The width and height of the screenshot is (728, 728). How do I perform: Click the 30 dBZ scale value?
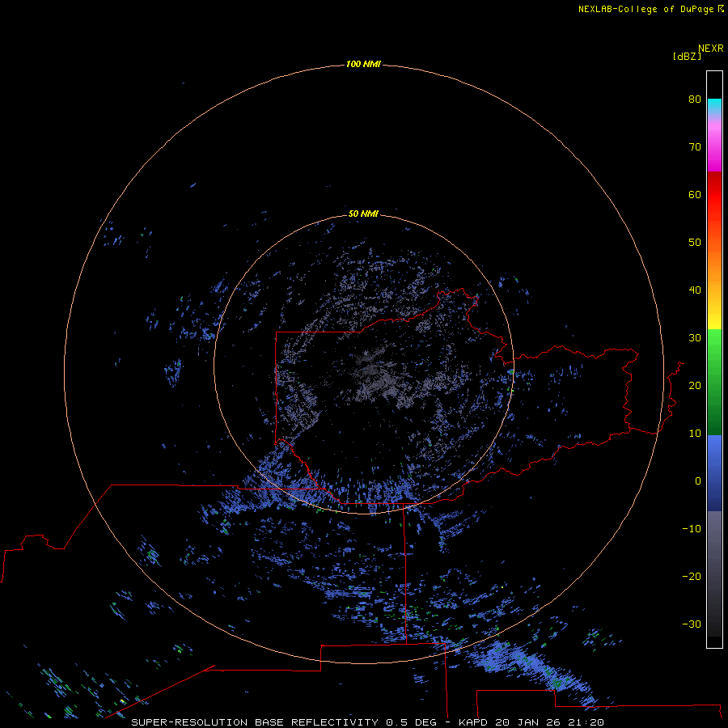[695, 337]
